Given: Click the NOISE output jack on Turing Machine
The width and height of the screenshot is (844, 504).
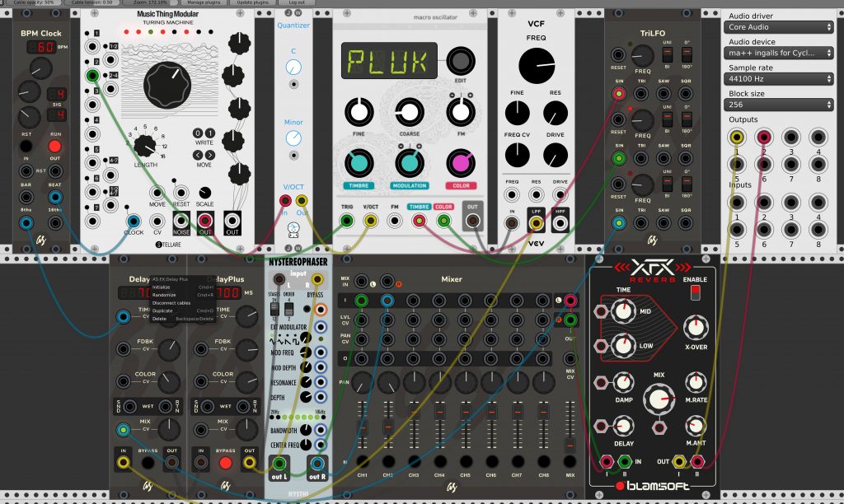Looking at the screenshot, I should pos(181,221).
